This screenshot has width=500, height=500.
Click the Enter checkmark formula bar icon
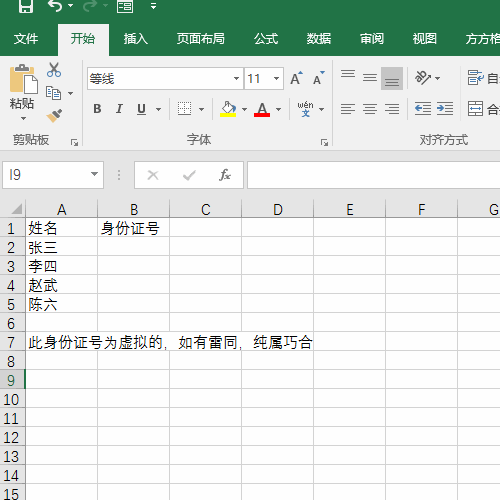point(189,175)
